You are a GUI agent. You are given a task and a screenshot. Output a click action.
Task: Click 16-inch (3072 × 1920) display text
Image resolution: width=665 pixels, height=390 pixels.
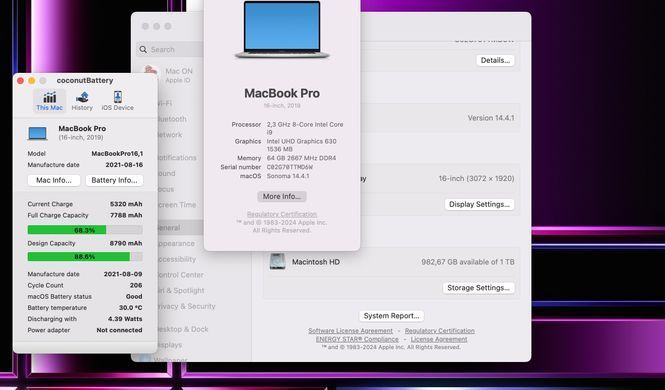click(x=476, y=178)
